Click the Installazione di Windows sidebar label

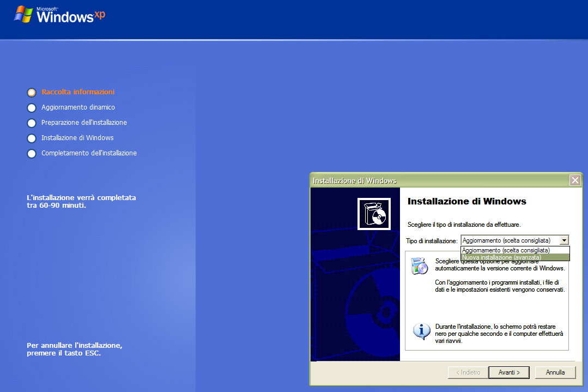[77, 138]
